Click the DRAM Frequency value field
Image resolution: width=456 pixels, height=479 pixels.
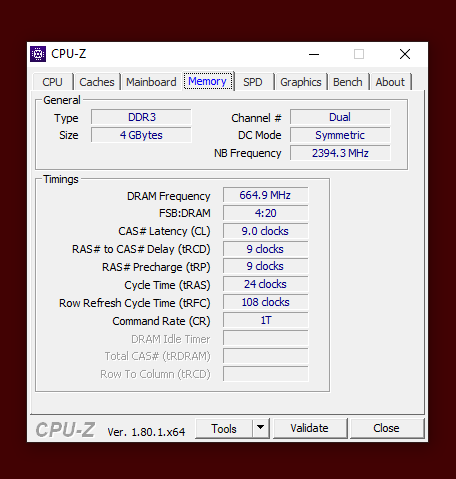click(x=265, y=195)
